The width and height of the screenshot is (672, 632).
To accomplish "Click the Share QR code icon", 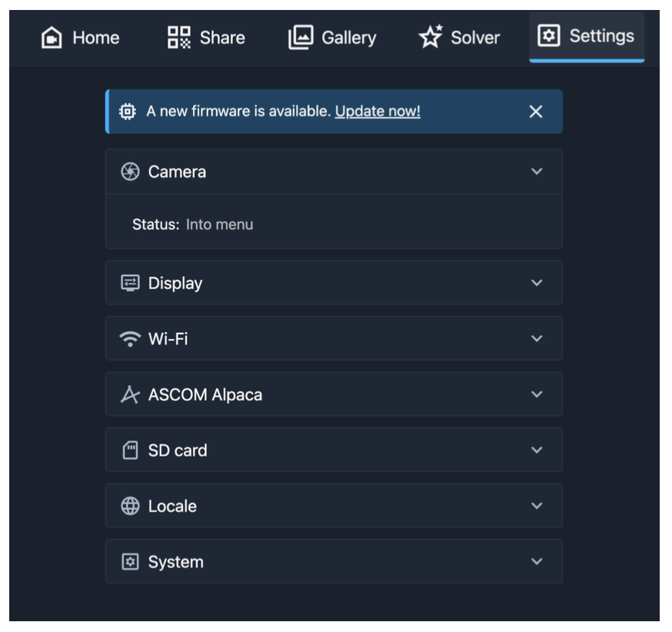I will (178, 37).
